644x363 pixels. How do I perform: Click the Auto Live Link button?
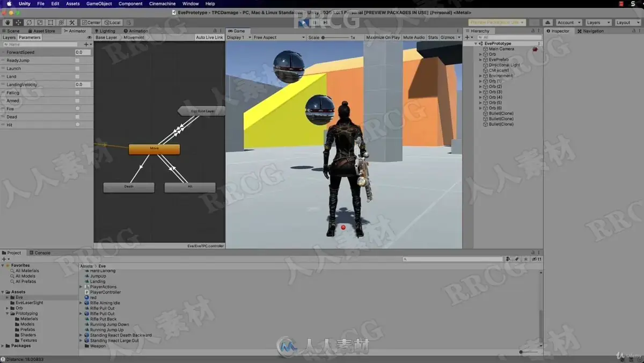pos(209,38)
